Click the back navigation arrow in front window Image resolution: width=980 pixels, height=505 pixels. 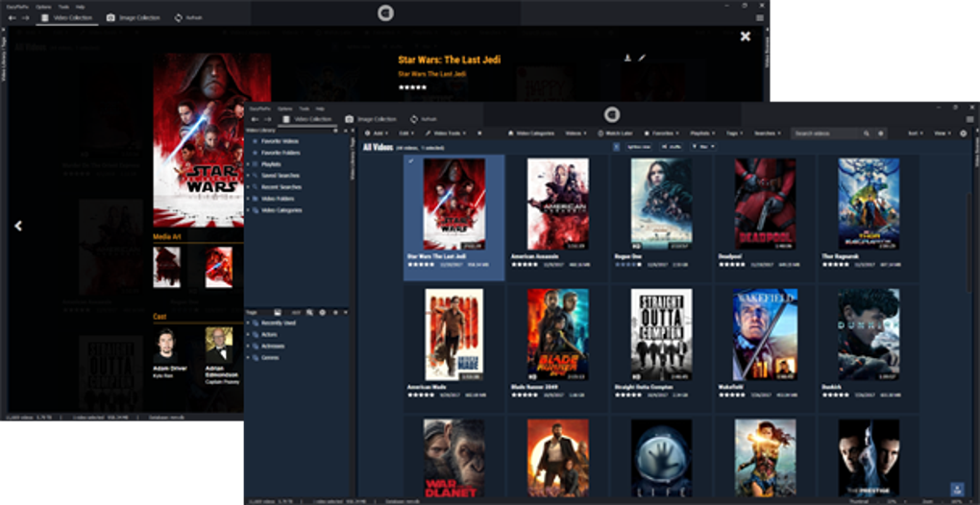pos(253,119)
